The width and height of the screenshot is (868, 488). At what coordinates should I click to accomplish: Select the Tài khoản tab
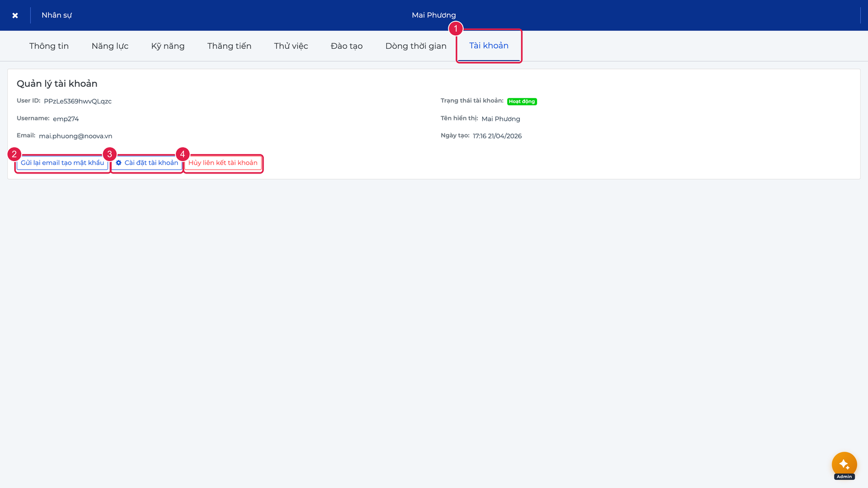coord(489,46)
